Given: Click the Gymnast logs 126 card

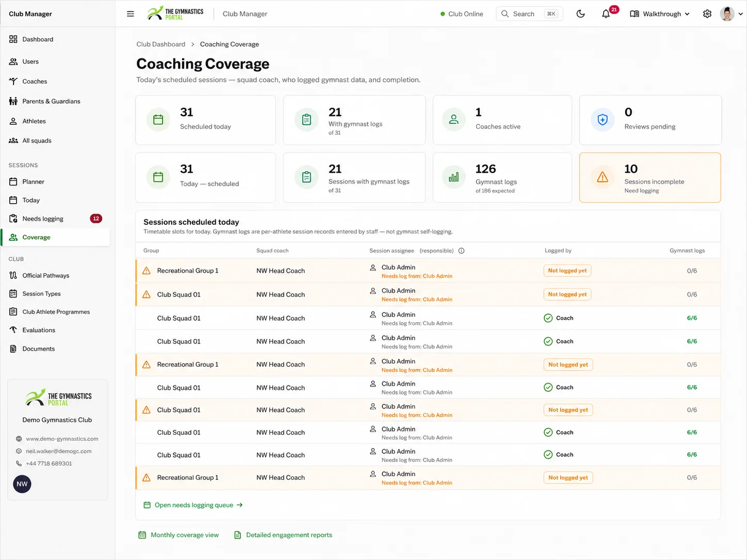Looking at the screenshot, I should click(502, 177).
